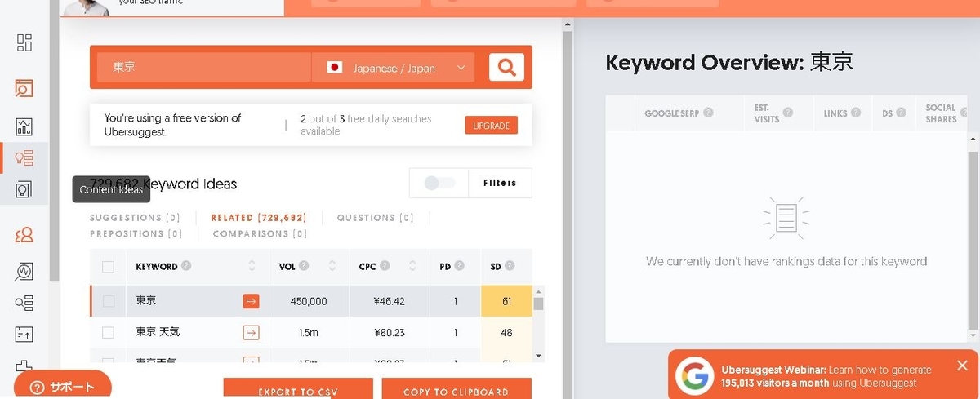The height and width of the screenshot is (399, 980).
Task: Click the orange search magnifier button
Action: pyautogui.click(x=506, y=68)
